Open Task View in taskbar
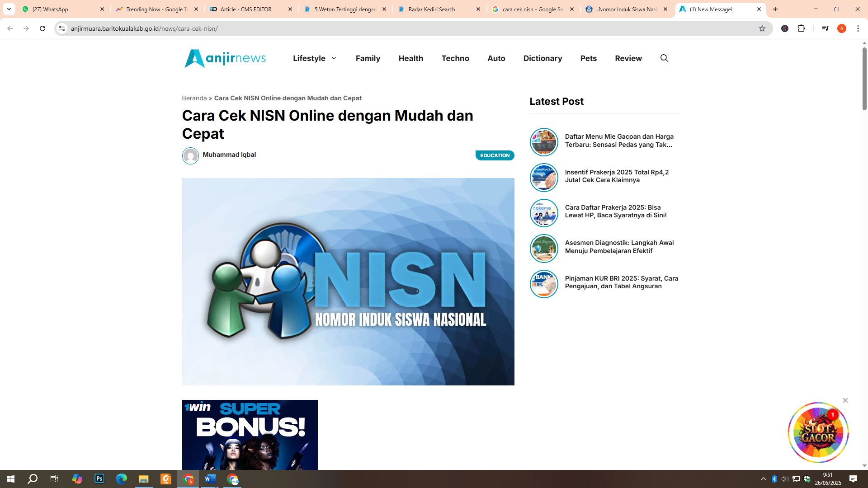This screenshot has width=868, height=488. click(54, 479)
